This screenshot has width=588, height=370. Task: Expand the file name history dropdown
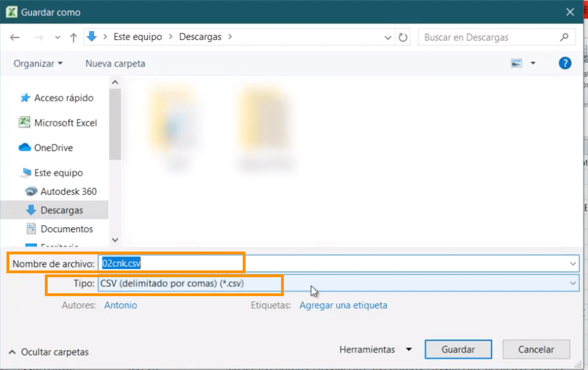pos(572,264)
